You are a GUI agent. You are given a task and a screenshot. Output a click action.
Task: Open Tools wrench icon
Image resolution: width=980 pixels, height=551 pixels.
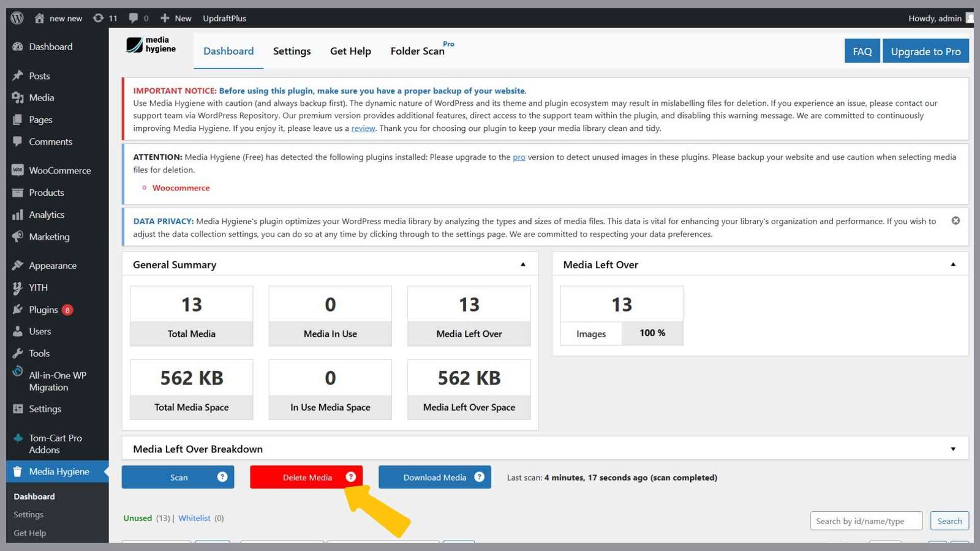pyautogui.click(x=18, y=353)
